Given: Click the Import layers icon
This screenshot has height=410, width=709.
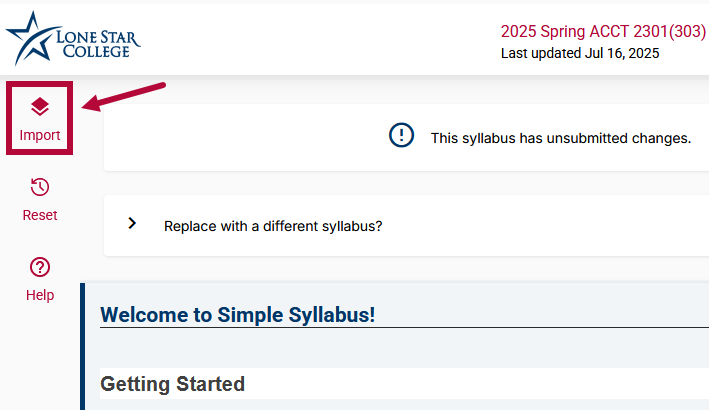Looking at the screenshot, I should click(x=40, y=106).
